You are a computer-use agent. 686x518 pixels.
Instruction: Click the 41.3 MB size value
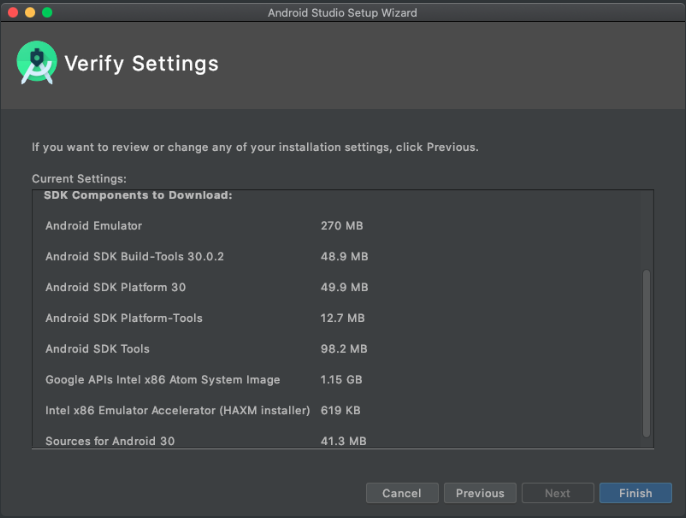tap(343, 441)
